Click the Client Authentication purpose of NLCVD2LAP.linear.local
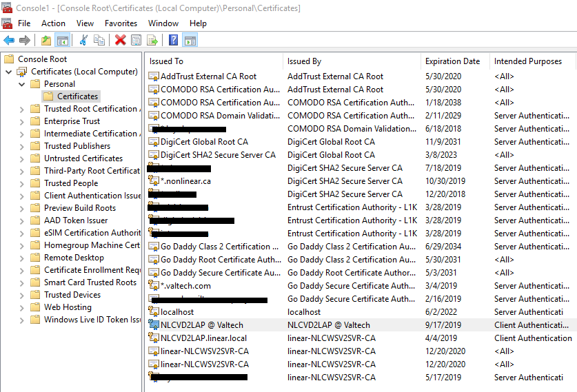 tap(533, 338)
